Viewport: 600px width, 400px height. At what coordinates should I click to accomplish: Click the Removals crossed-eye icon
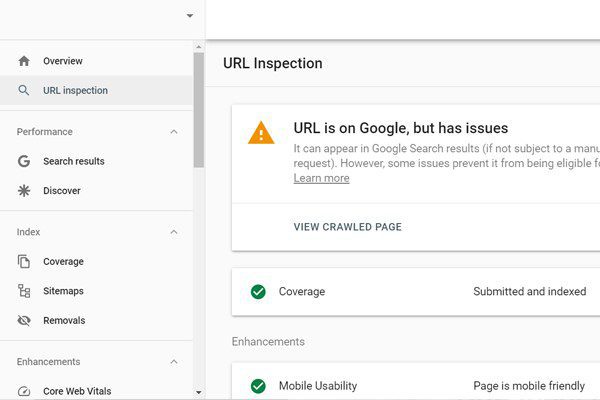pos(24,320)
